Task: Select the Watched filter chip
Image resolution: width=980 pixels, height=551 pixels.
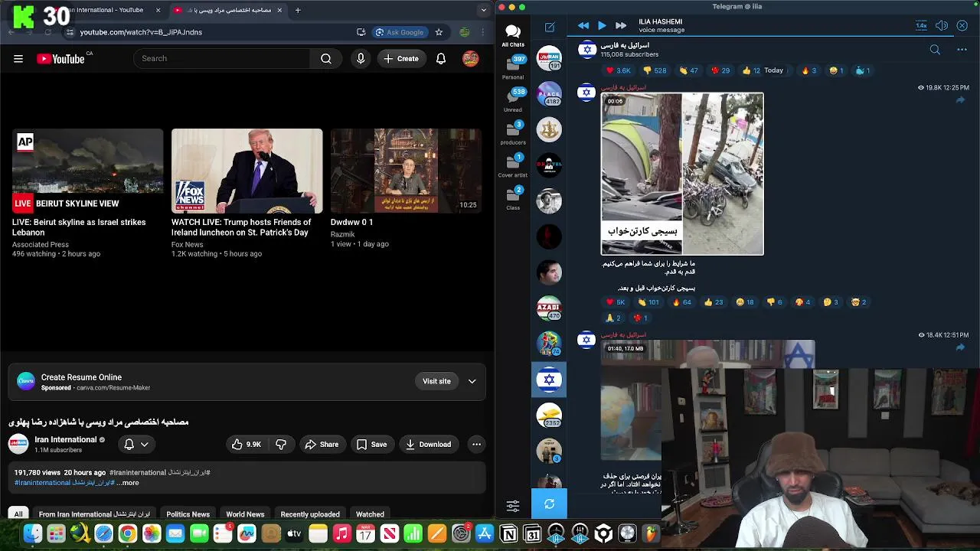Action: tap(370, 514)
